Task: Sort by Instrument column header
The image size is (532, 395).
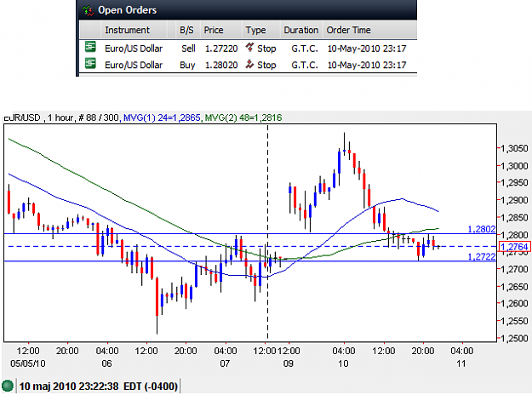Action: (127, 30)
